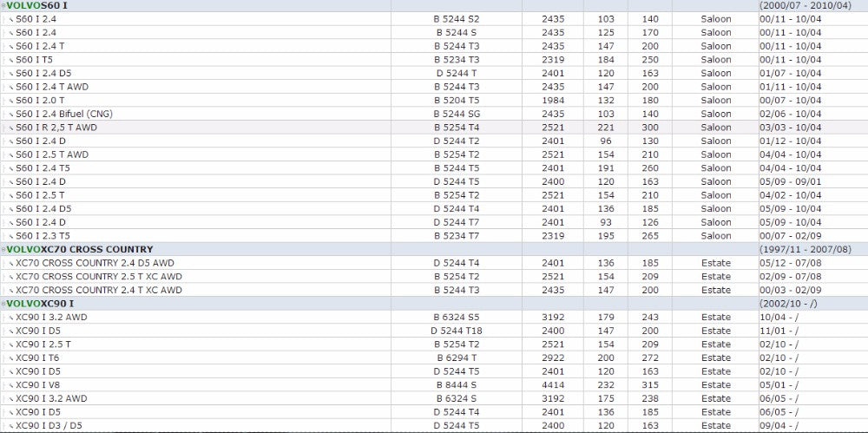Click the arrow icon beside XC90 I 2.5 T
Viewport: 868px width, 433px height.
11,345
